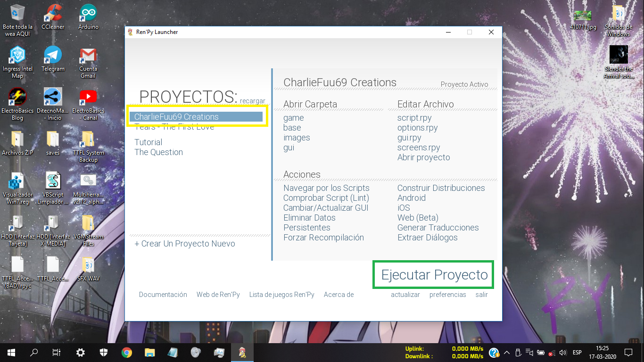The image size is (644, 362).
Task: Click the Ren'Py icon in the taskbar
Action: [242, 352]
